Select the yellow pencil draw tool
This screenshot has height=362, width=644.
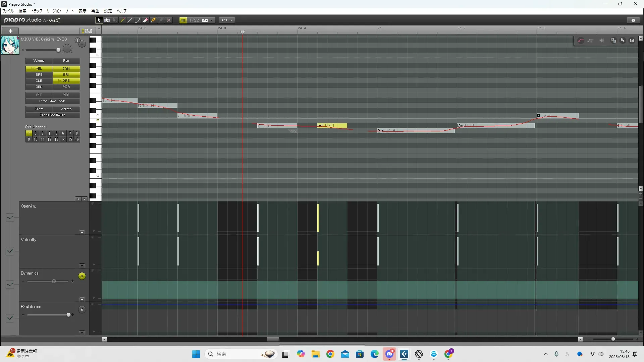pyautogui.click(x=122, y=20)
